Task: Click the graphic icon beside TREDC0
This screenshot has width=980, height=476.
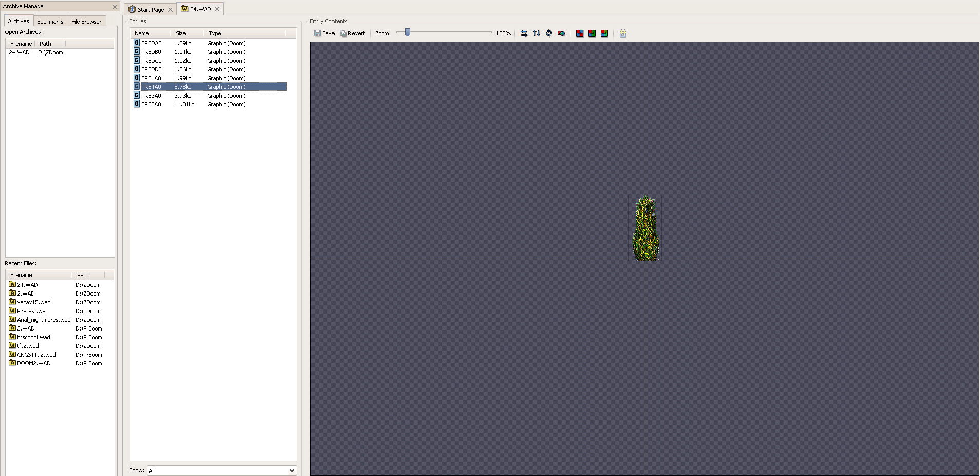Action: pos(137,60)
